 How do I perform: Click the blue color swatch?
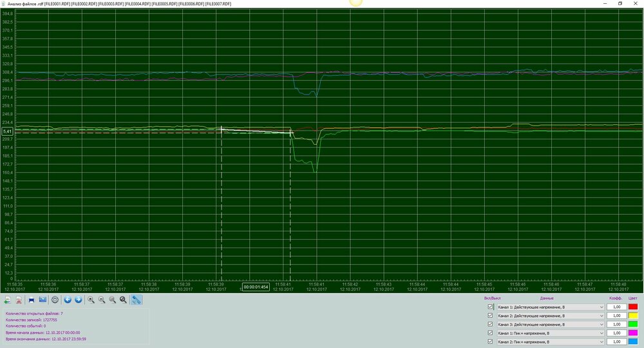point(633,342)
